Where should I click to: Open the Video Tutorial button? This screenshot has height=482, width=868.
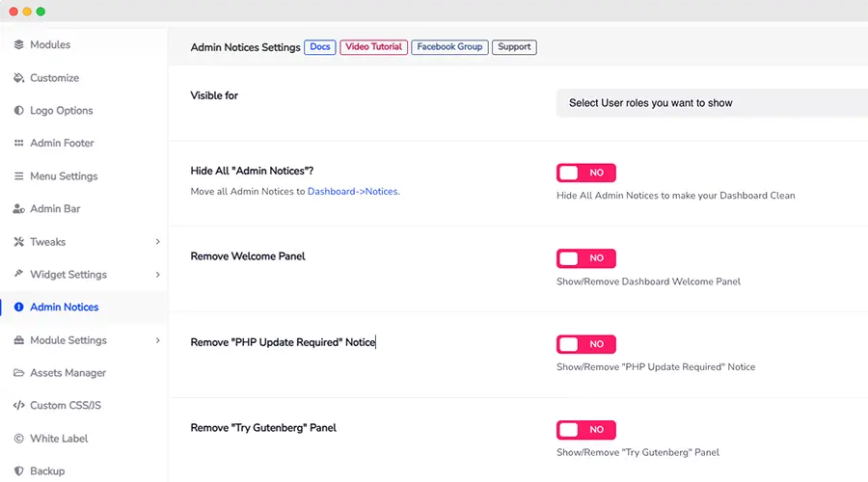pos(374,47)
